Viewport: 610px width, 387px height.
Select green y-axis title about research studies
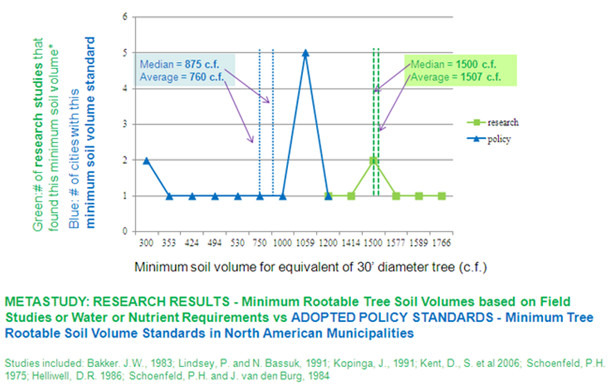point(46,134)
